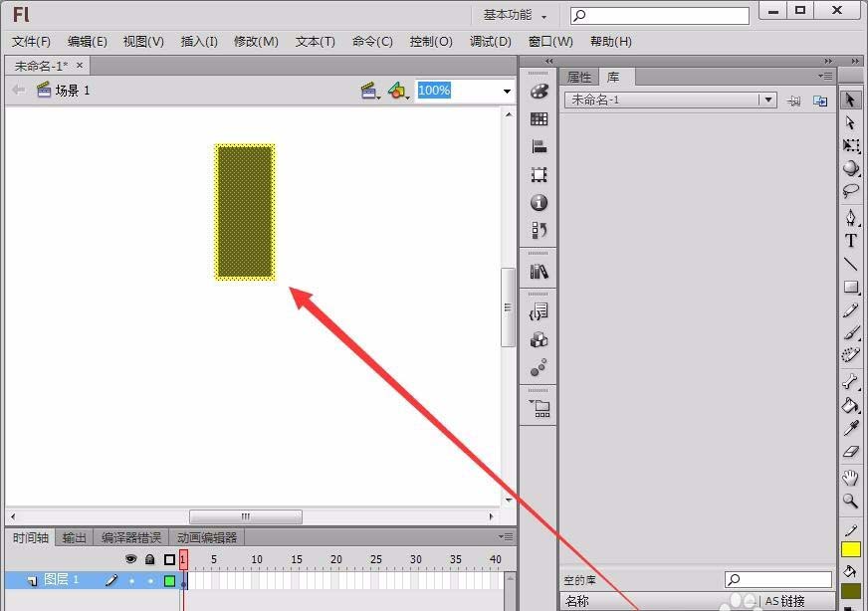
Task: Choose the Eraser tool
Action: [851, 452]
